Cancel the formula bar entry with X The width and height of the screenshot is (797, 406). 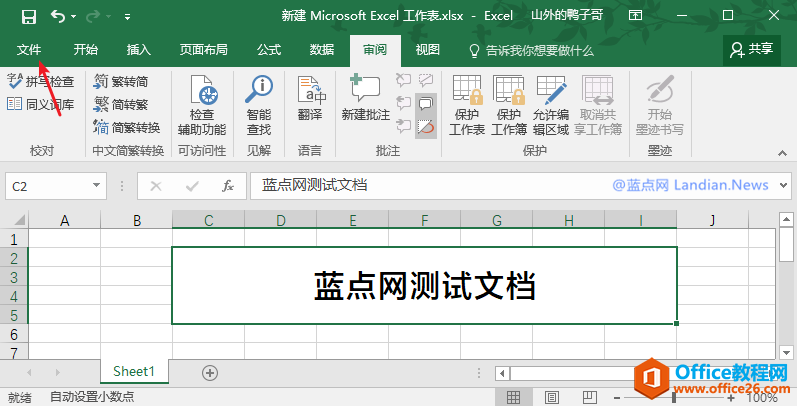pyautogui.click(x=156, y=186)
